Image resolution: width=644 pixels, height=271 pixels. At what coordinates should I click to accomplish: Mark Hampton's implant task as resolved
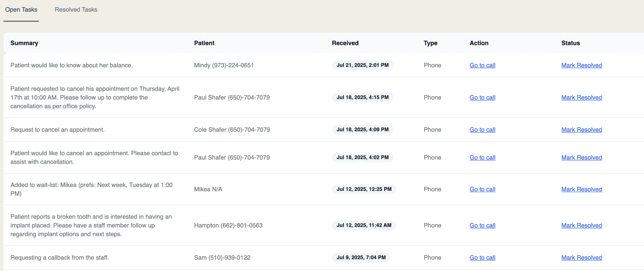pos(582,226)
